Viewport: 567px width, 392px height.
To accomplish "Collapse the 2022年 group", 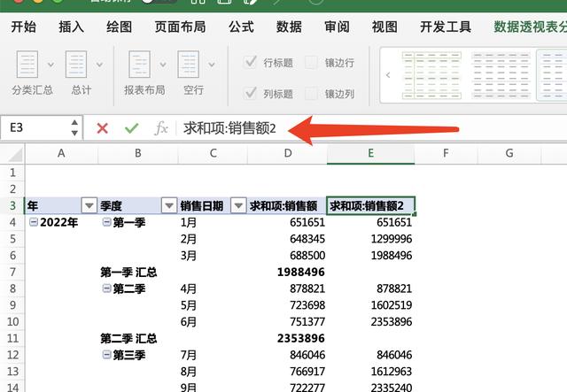I will (34, 222).
